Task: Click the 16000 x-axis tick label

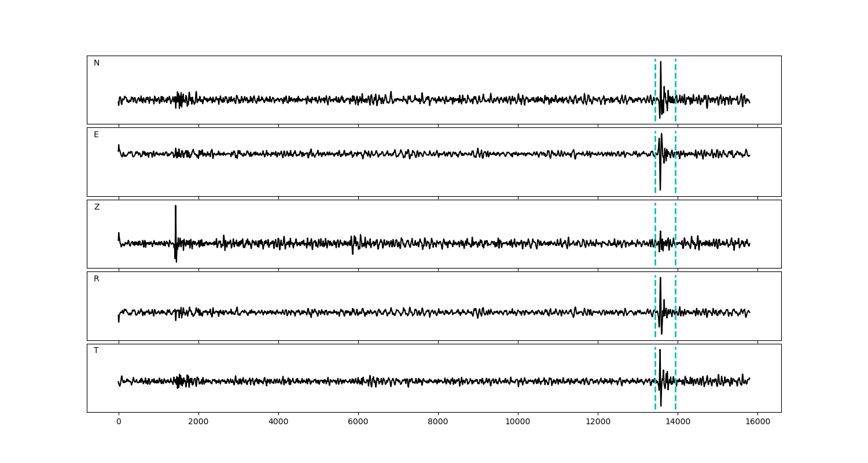Action: point(757,422)
